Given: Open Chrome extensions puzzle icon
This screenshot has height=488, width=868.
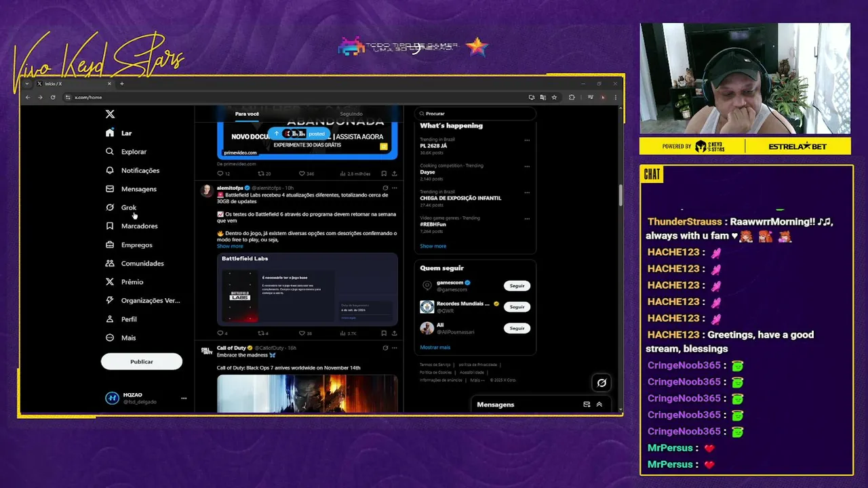Looking at the screenshot, I should tap(572, 97).
